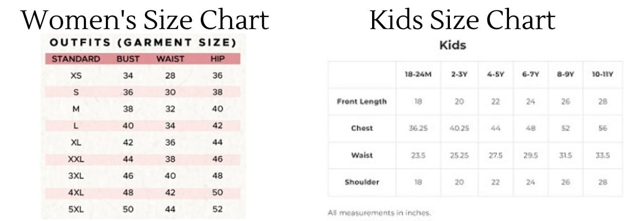Click the 5XL size row label
The width and height of the screenshot is (644, 221).
click(76, 209)
